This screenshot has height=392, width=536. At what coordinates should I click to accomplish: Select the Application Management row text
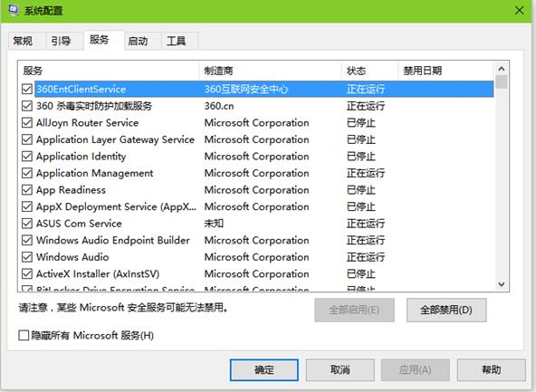(95, 173)
